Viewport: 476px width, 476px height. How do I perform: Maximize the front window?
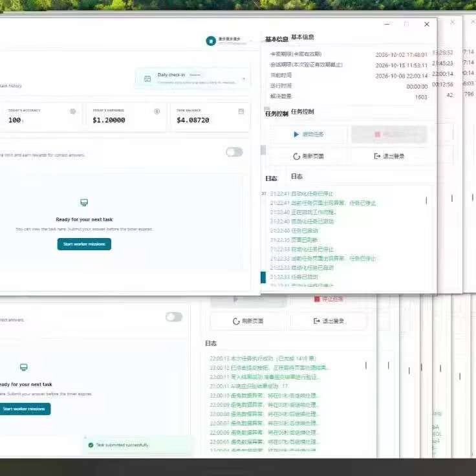click(407, 24)
